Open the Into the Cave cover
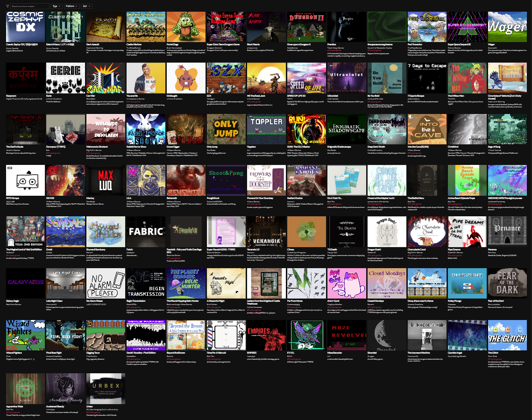Screen dimensions: 532x420 (427, 129)
